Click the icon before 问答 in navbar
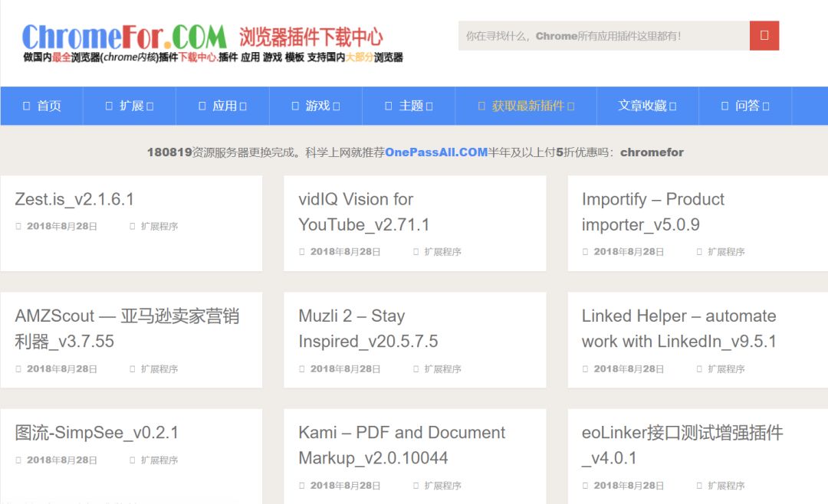 (x=725, y=106)
